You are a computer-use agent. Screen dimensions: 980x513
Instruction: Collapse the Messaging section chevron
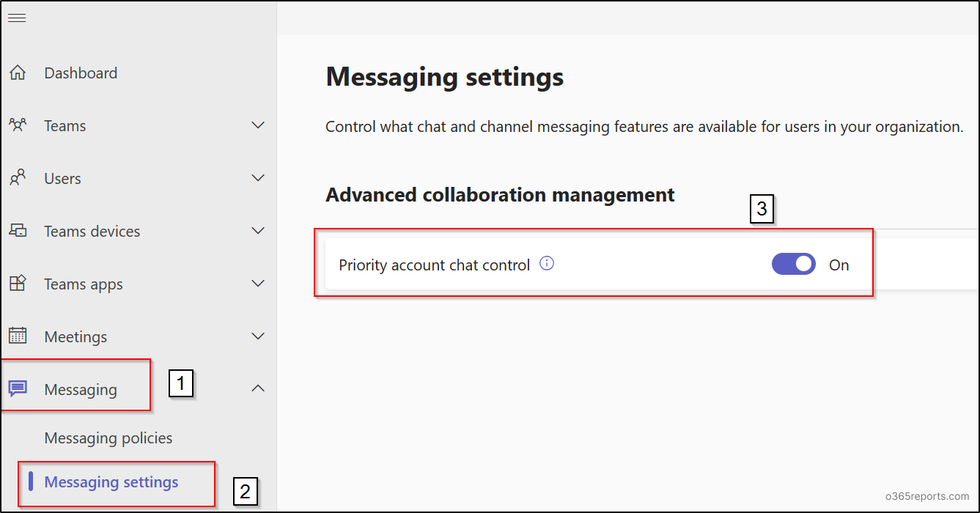(x=258, y=389)
